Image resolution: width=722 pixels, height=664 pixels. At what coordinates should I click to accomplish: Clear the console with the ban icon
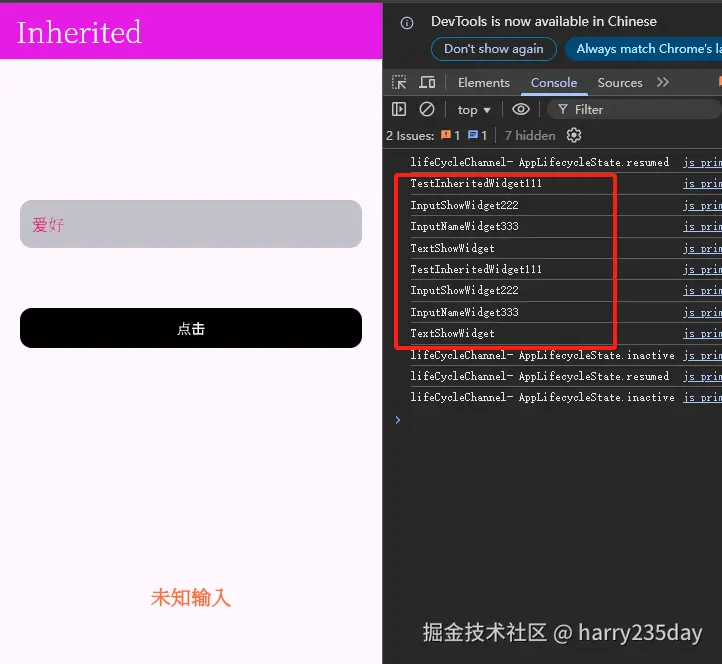pyautogui.click(x=426, y=109)
